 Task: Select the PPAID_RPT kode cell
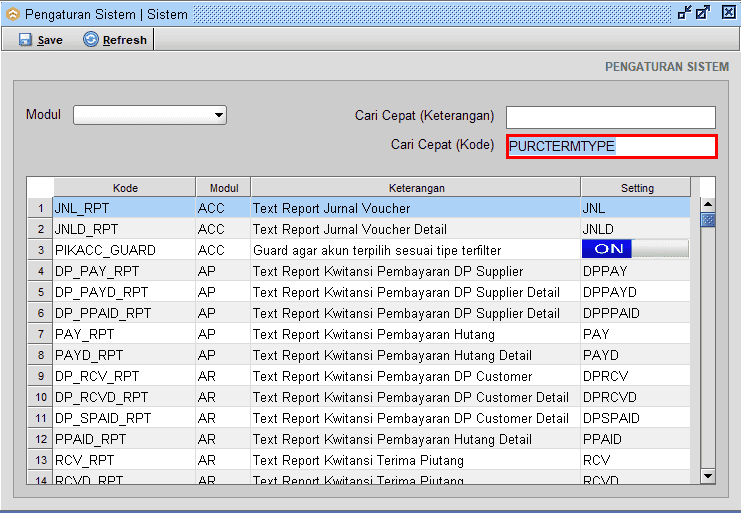pos(124,439)
